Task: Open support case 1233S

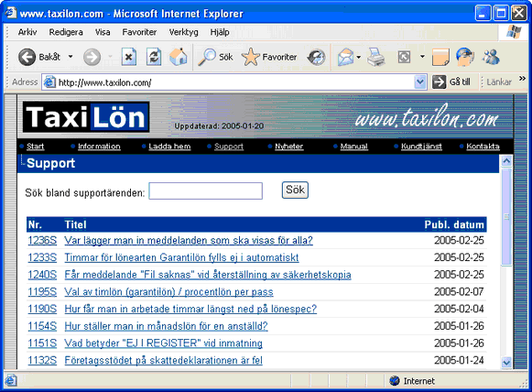Action: click(x=42, y=257)
